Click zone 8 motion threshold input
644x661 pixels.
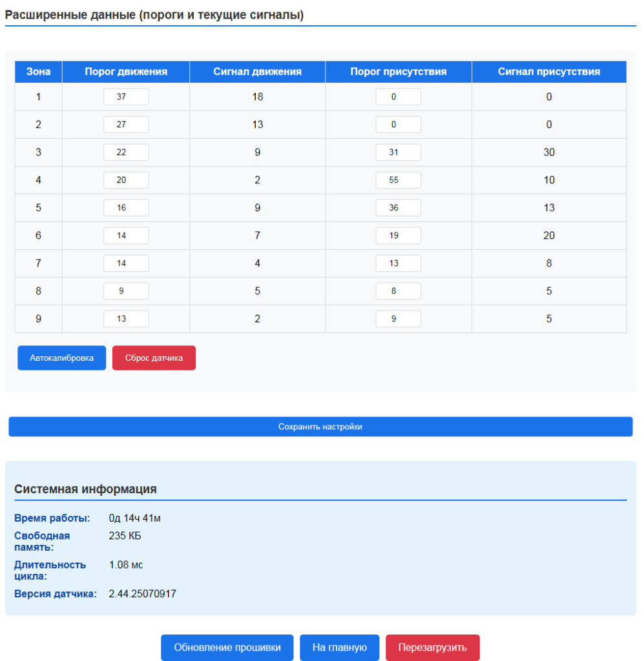126,291
